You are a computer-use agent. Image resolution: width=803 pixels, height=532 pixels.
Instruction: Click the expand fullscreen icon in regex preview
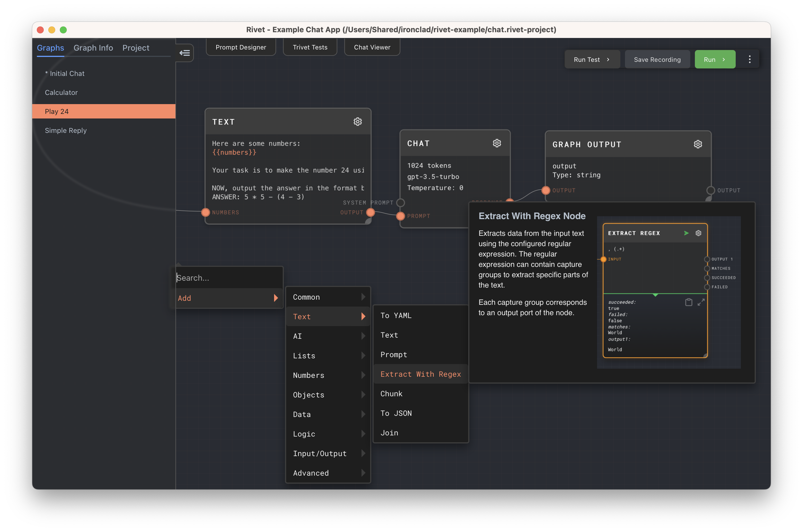701,302
